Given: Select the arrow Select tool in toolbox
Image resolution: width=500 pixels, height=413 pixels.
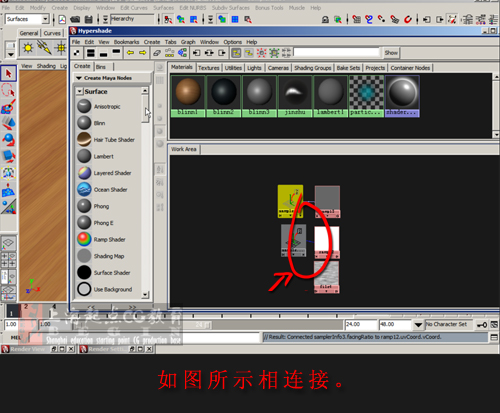Looking at the screenshot, I should pos(8,73).
